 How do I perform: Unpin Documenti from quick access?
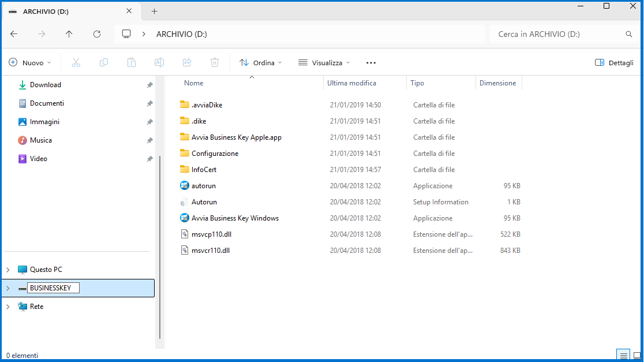[x=150, y=103]
